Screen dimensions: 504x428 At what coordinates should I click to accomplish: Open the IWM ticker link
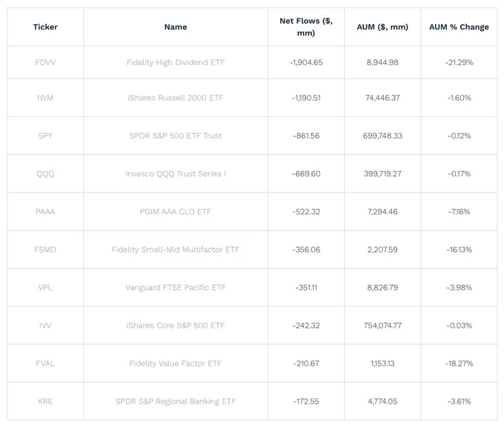click(45, 98)
